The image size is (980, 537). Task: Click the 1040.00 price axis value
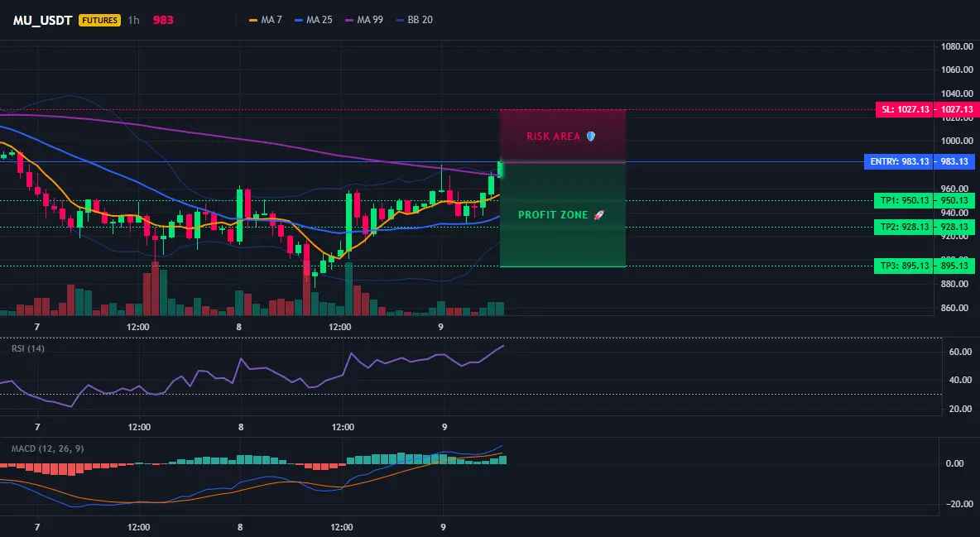pos(957,93)
